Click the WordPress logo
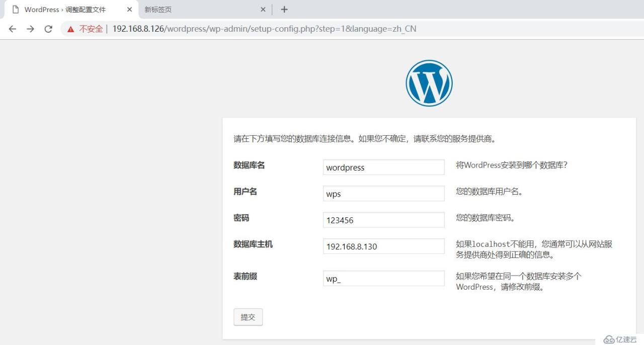The width and height of the screenshot is (644, 345). (x=429, y=82)
